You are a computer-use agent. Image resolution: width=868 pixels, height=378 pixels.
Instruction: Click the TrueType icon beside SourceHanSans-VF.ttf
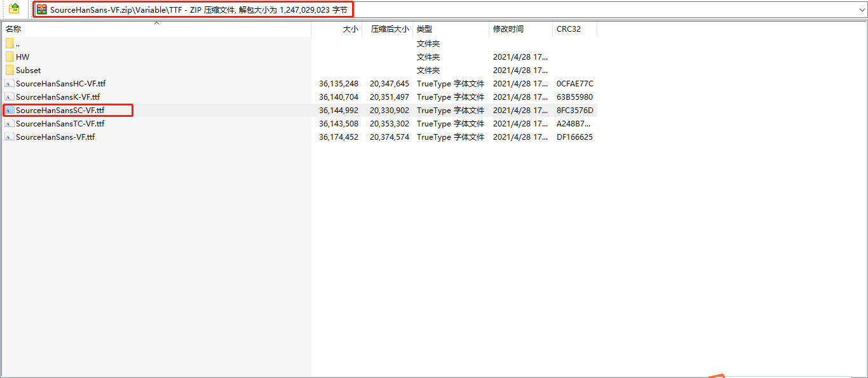click(x=9, y=137)
